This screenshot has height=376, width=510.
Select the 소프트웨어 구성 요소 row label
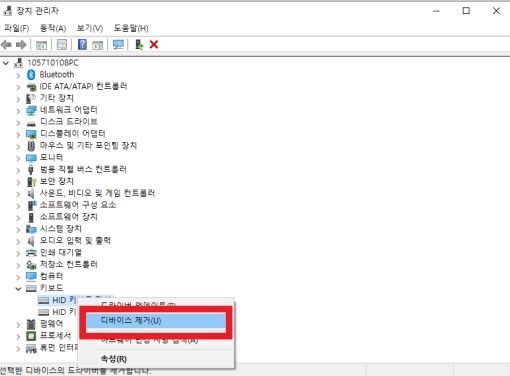78,205
